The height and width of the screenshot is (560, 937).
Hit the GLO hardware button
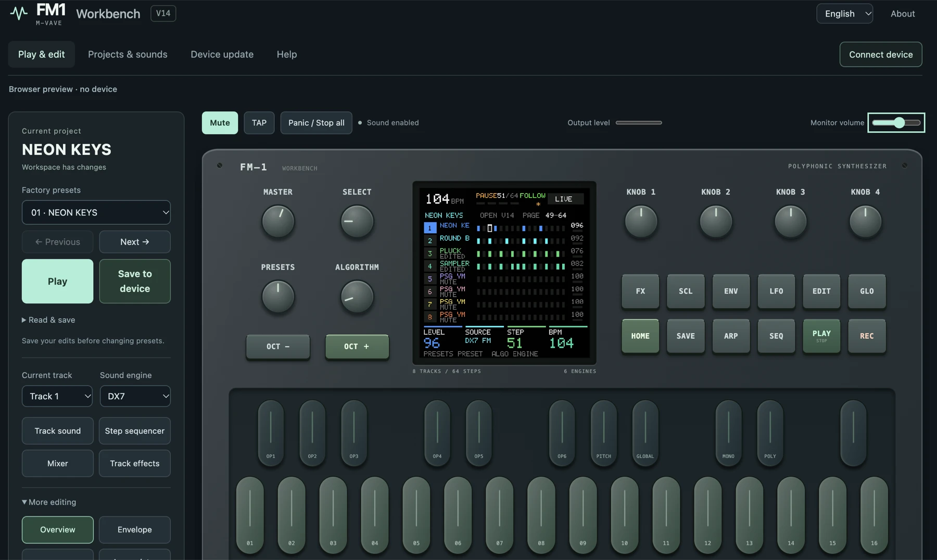pos(867,291)
